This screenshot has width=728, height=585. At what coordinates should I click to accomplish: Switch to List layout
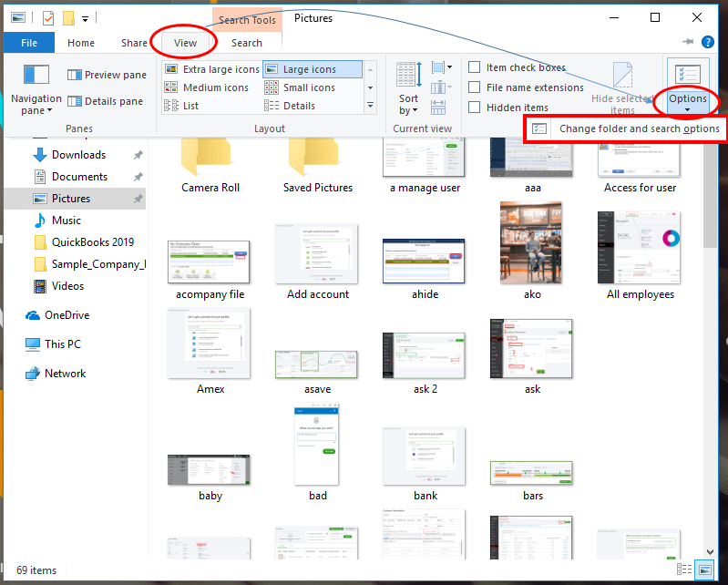click(181, 106)
